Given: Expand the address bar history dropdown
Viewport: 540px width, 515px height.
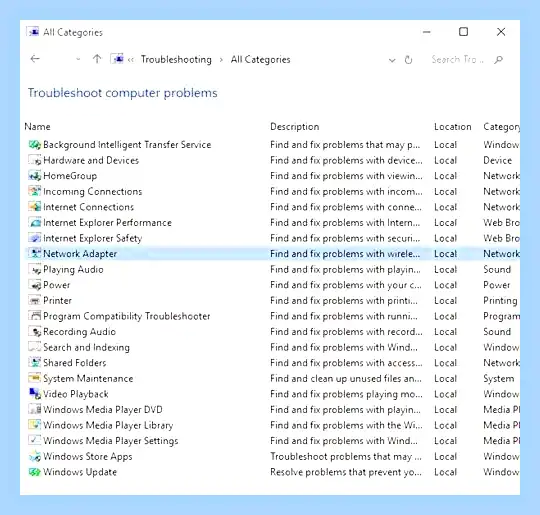Looking at the screenshot, I should (392, 60).
